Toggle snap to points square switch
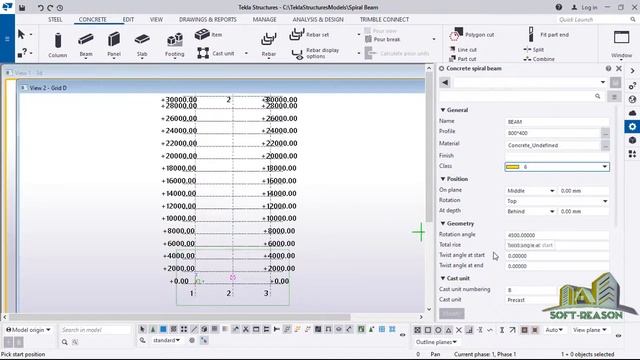 click(x=428, y=330)
